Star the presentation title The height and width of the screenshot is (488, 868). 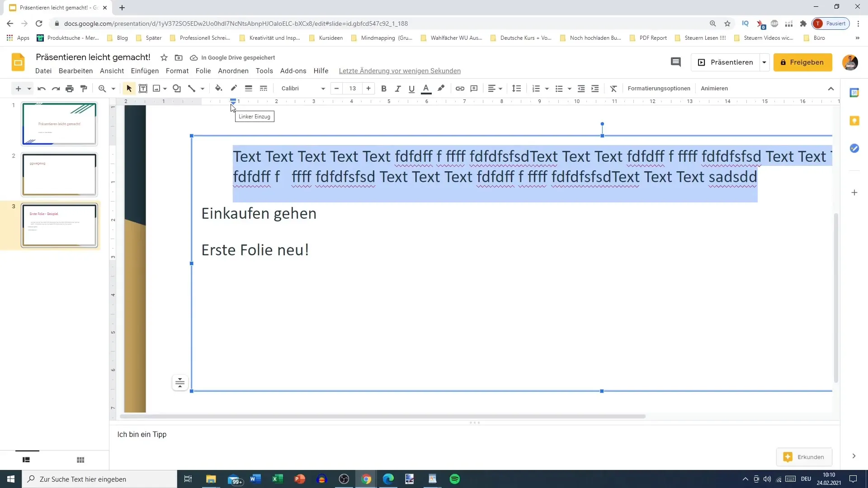pos(164,58)
